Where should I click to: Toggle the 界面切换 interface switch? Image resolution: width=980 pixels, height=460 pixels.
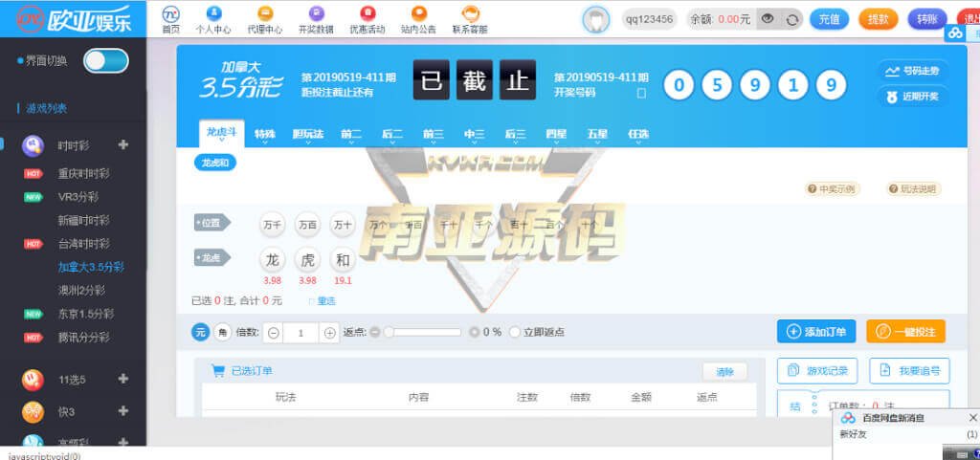pyautogui.click(x=105, y=61)
